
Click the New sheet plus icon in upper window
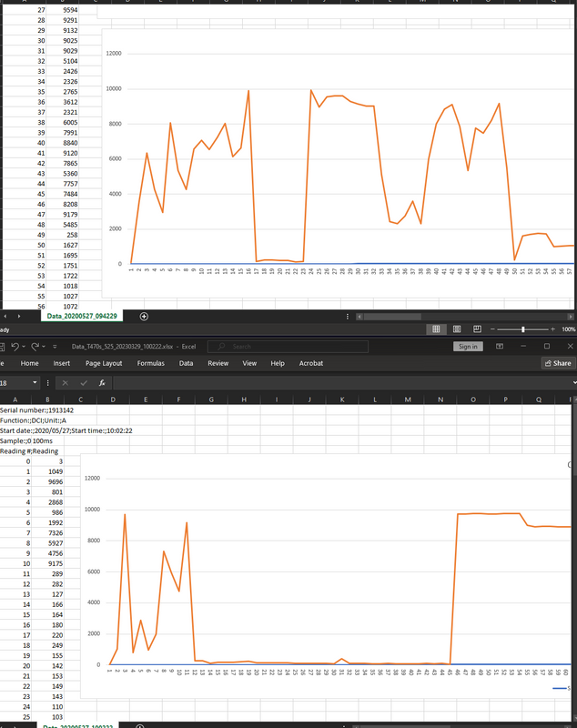144,316
